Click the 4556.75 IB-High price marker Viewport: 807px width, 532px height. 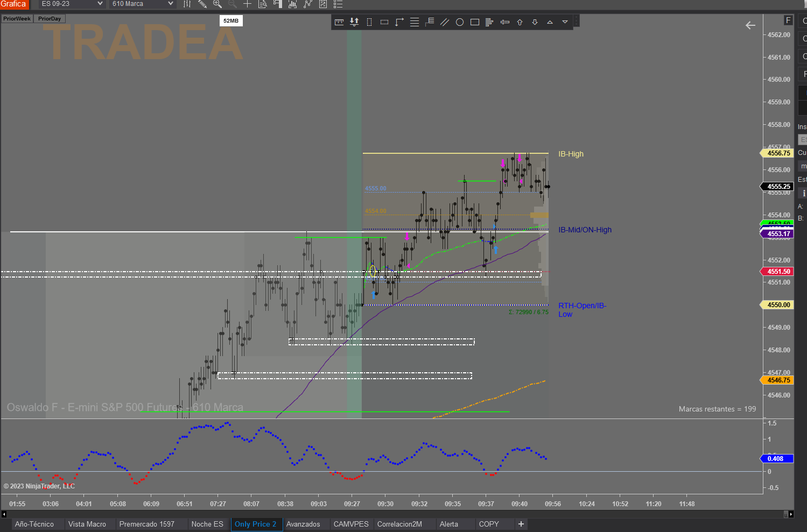[x=778, y=153]
